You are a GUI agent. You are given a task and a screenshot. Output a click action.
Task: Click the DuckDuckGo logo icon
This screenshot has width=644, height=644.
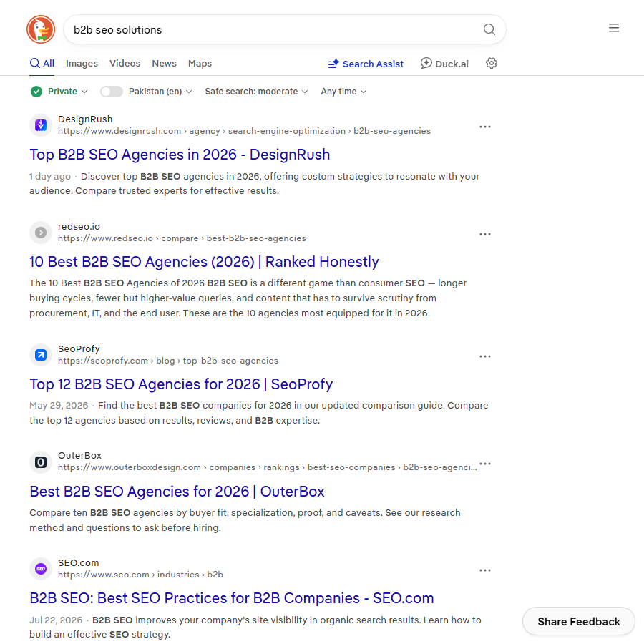(41, 29)
